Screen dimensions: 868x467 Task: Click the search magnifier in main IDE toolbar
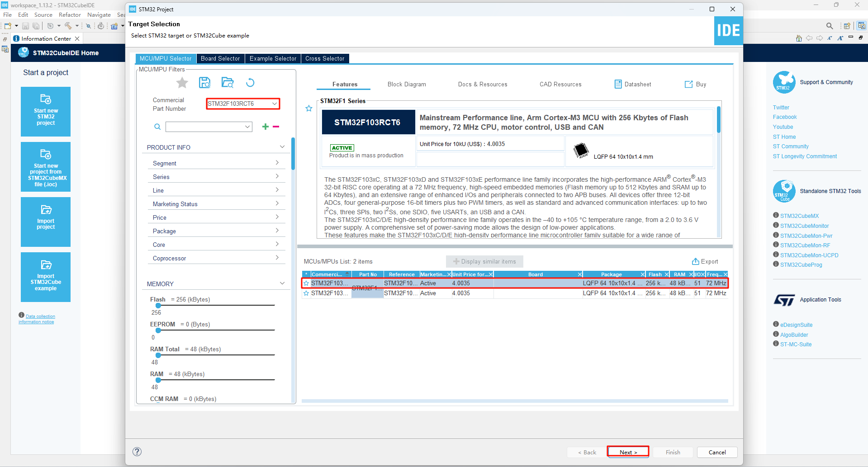[x=830, y=26]
